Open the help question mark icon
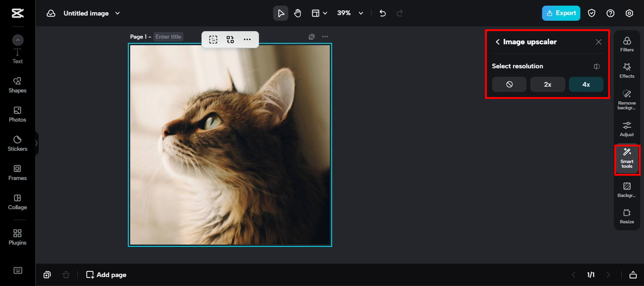The height and width of the screenshot is (286, 644). (x=610, y=13)
